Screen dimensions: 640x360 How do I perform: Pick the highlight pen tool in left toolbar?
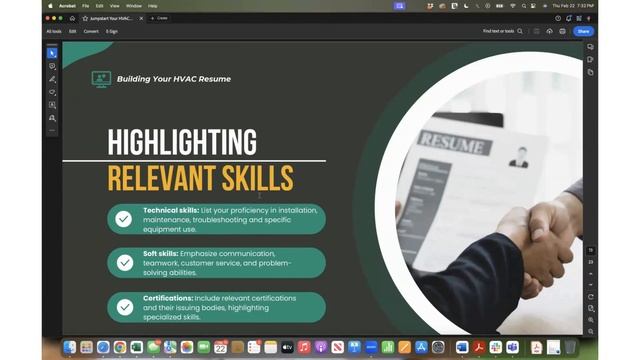pos(52,79)
